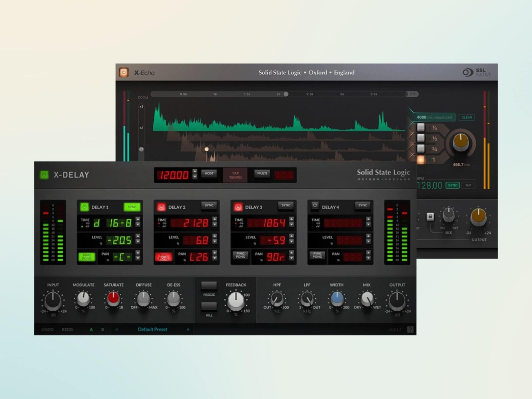Click the X-Echo power icon
Image resolution: width=532 pixels, height=399 pixels.
pyautogui.click(x=124, y=72)
